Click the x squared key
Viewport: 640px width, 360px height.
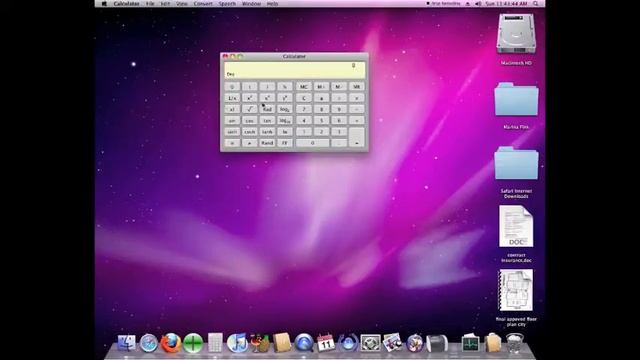249,98
